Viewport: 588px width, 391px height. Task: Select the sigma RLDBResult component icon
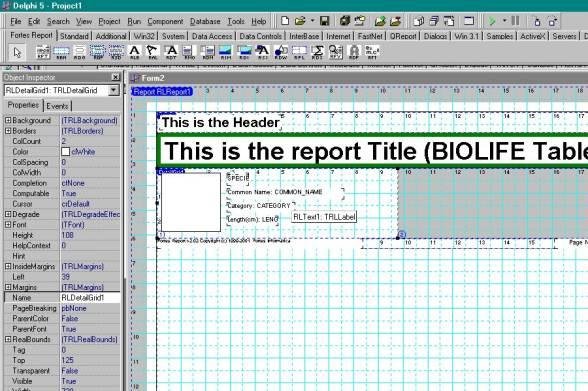(x=317, y=52)
